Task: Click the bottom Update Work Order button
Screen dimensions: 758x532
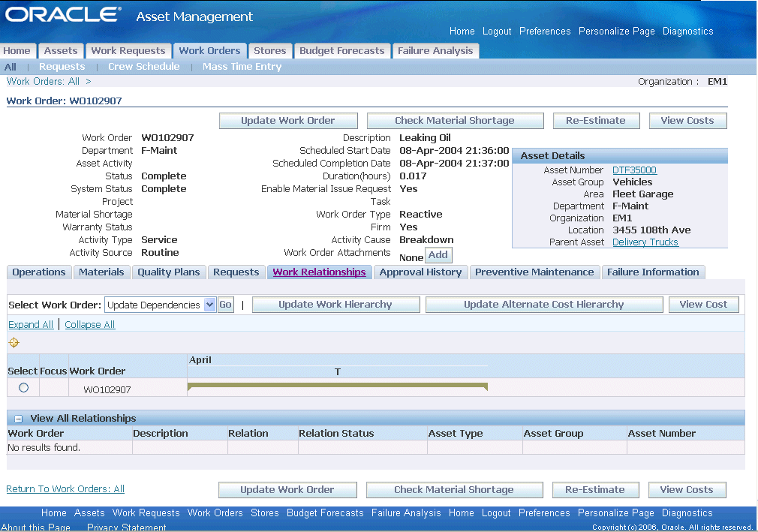Action: [287, 490]
